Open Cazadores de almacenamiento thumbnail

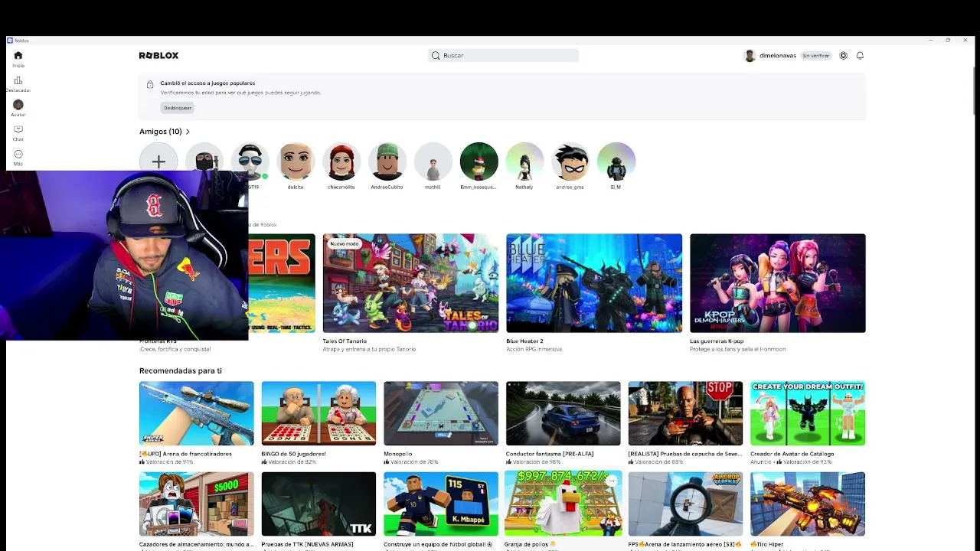[197, 504]
